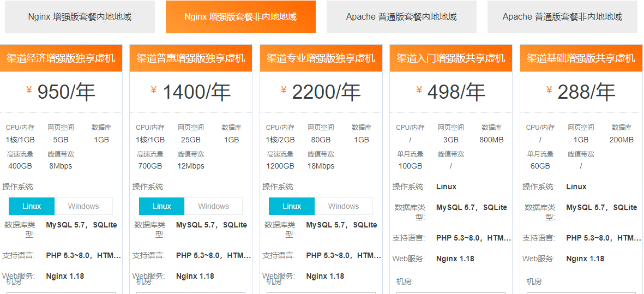Select the Nginx 增强版套餐非内地地域 tab
The height and width of the screenshot is (294, 644).
pyautogui.click(x=240, y=17)
